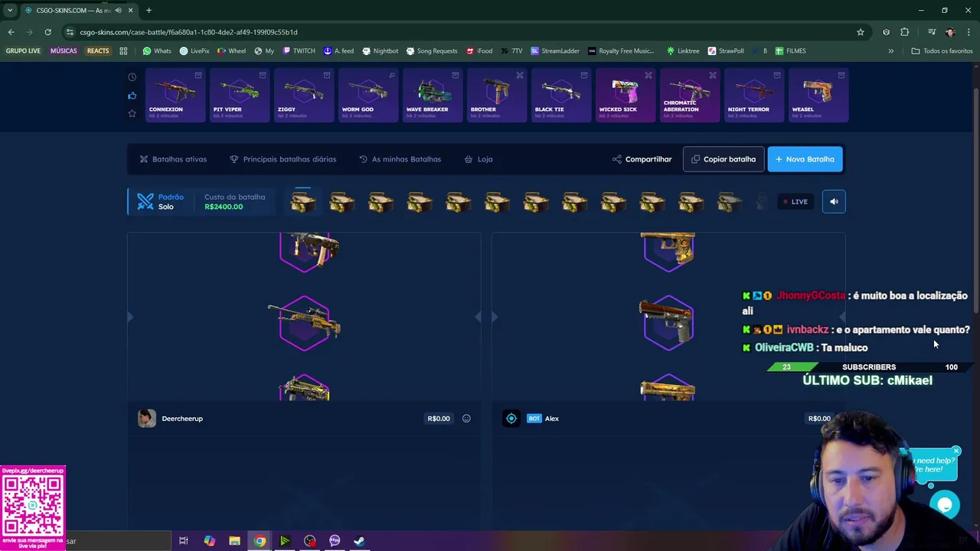
Task: Open the Linktree bookmark
Action: [x=682, y=51]
